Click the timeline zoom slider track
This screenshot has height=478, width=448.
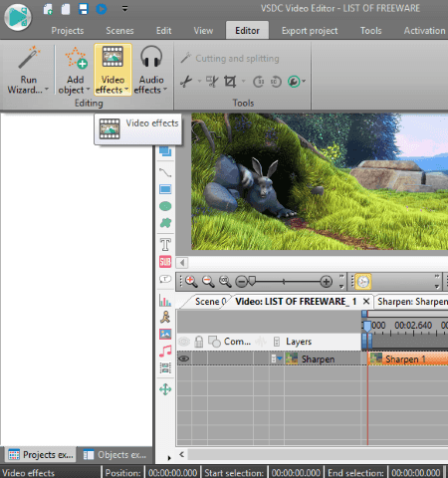(285, 282)
